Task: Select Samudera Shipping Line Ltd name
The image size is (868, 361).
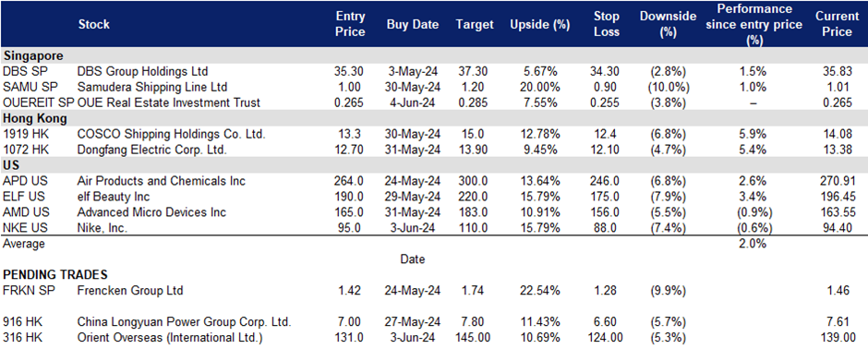Action: click(x=152, y=87)
